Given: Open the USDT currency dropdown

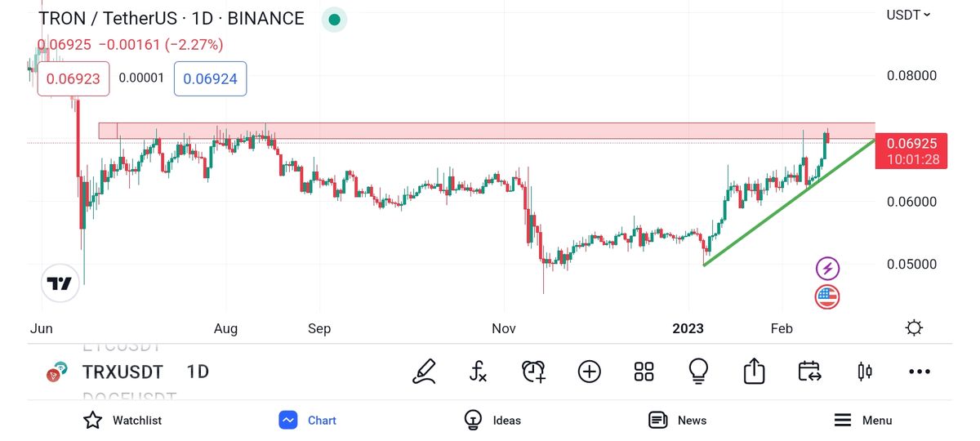Looking at the screenshot, I should pos(908,15).
